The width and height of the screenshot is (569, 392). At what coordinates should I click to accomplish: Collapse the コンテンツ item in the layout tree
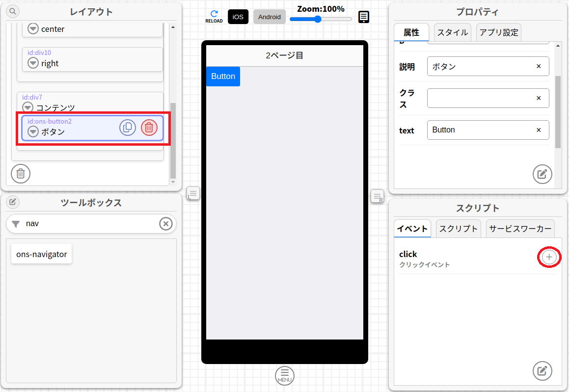(28, 107)
